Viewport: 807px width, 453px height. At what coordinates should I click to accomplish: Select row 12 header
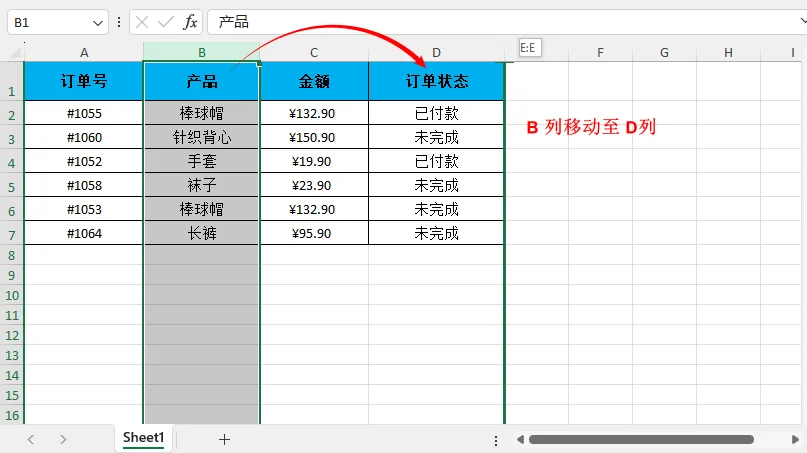coord(11,335)
